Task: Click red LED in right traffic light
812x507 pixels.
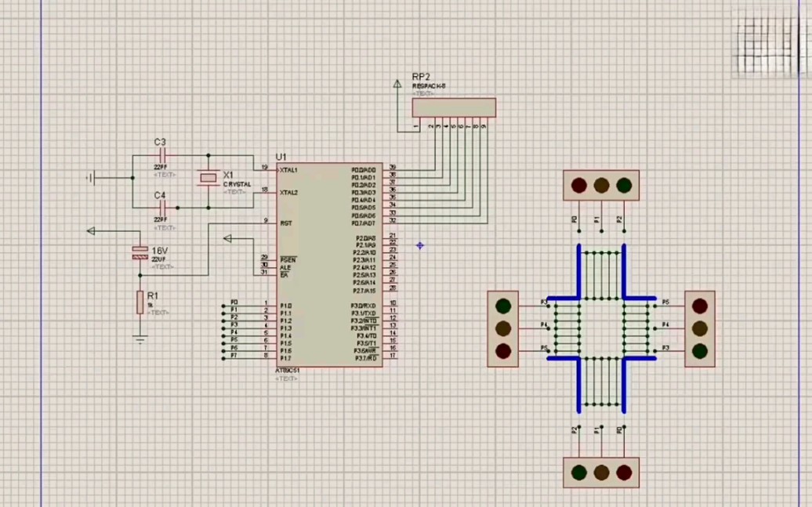Action: [x=700, y=306]
